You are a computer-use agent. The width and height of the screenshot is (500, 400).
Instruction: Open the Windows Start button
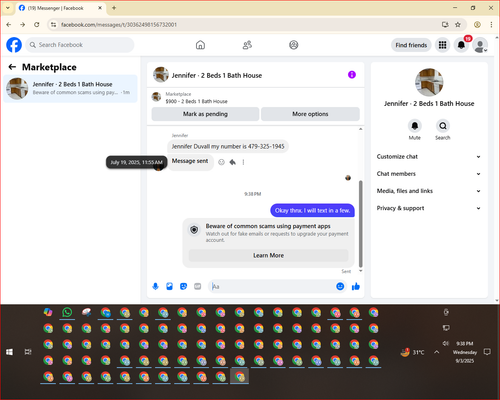(x=9, y=352)
